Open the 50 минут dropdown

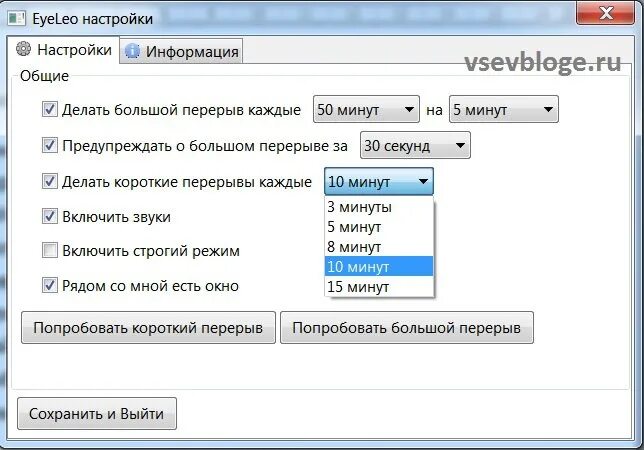pos(366,109)
